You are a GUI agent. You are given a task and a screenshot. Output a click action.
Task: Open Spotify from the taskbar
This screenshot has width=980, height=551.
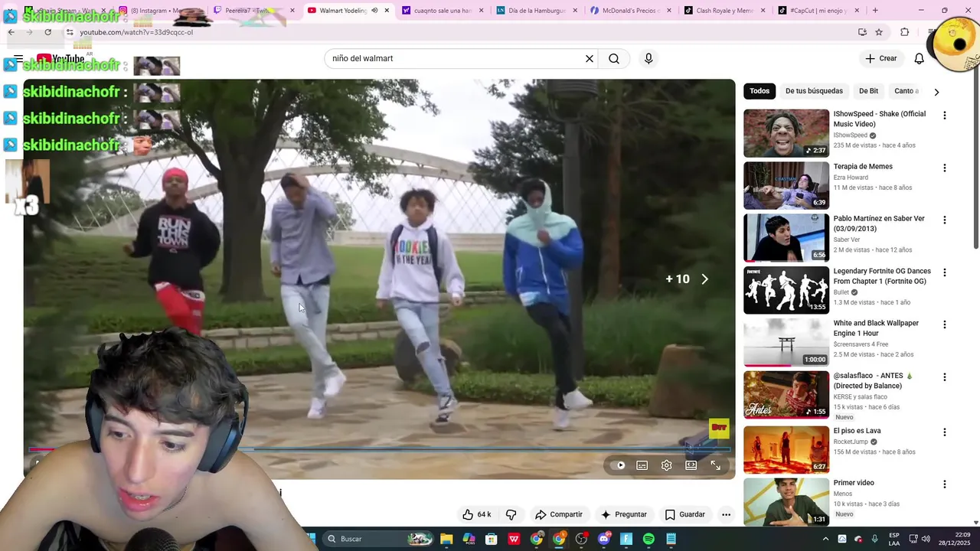pos(648,539)
